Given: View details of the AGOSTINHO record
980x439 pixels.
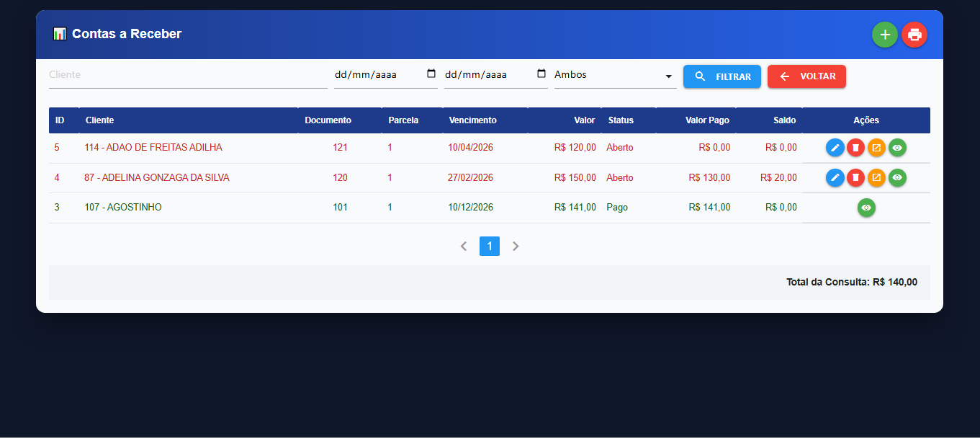Looking at the screenshot, I should click(866, 208).
